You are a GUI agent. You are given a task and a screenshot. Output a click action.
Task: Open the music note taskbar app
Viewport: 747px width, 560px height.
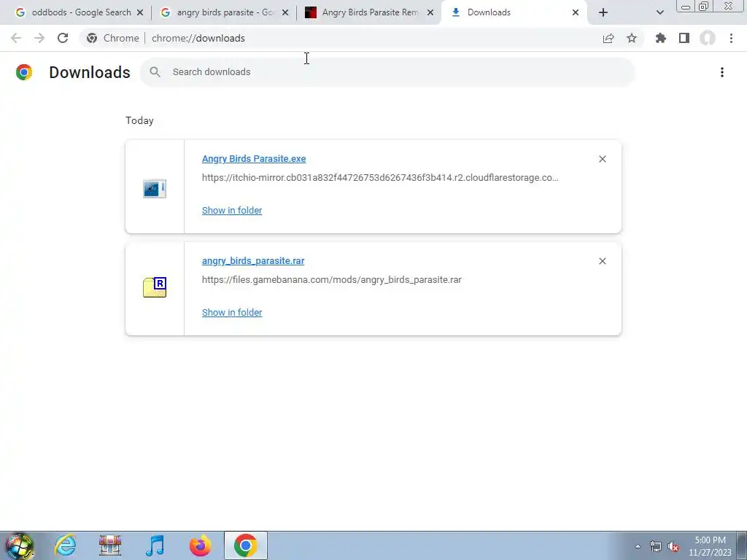tap(155, 545)
